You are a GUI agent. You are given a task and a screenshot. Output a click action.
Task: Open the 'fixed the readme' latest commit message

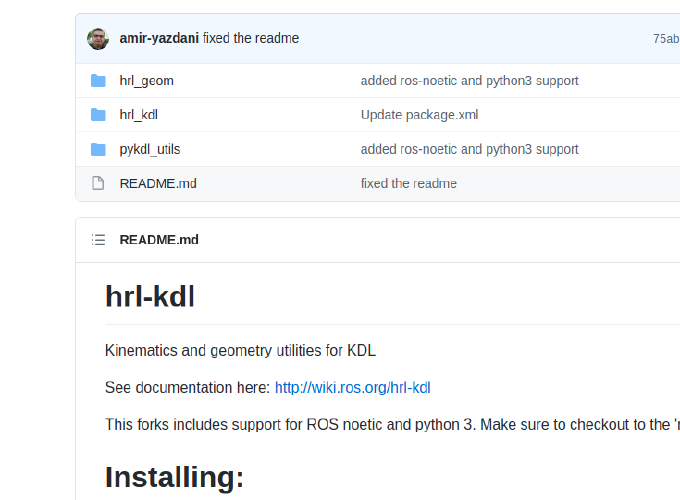pos(251,38)
